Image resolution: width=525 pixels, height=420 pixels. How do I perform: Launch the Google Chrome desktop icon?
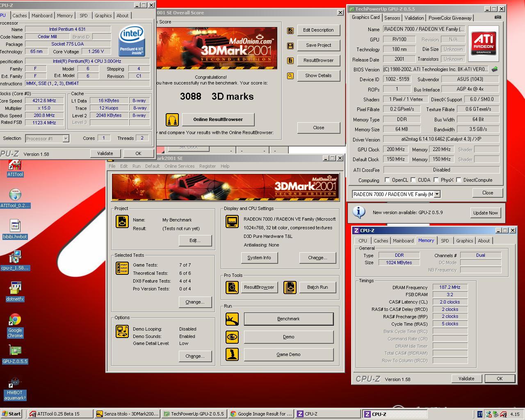(15, 326)
